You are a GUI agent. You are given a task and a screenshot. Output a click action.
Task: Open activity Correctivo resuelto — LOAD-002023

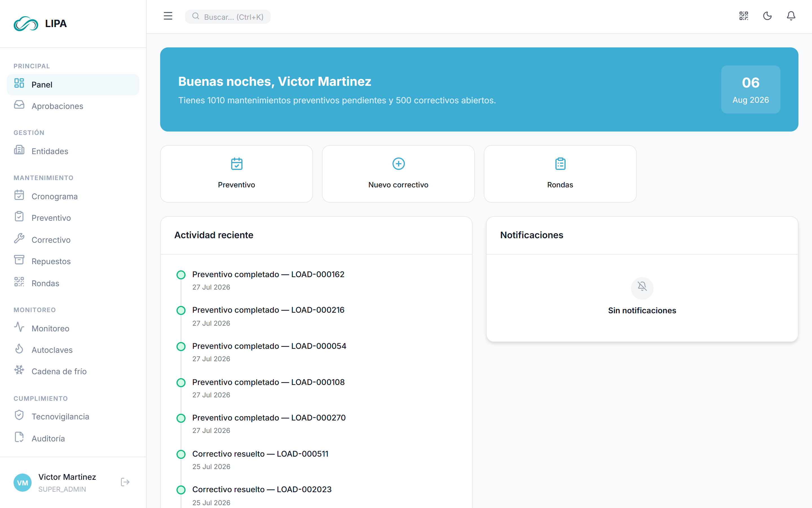[262, 490]
